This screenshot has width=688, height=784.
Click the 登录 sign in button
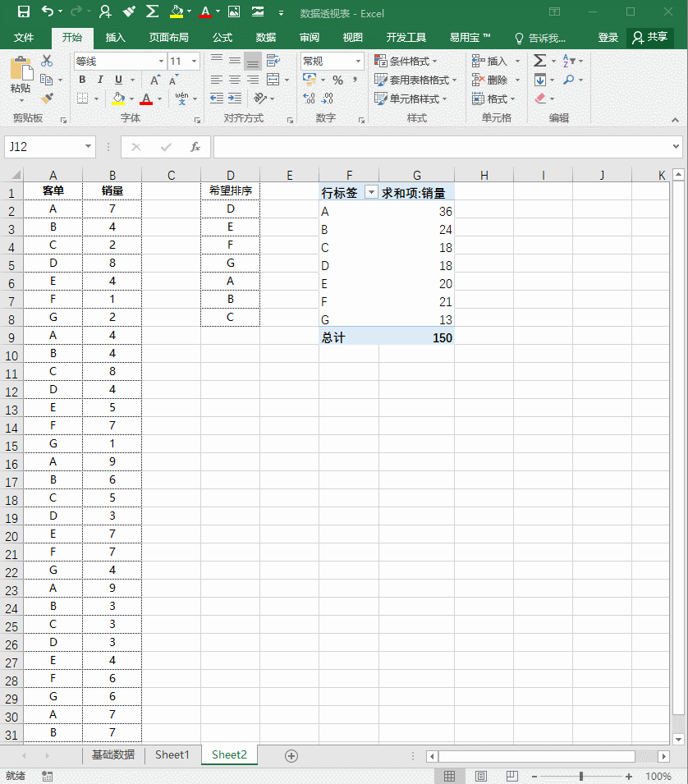click(608, 38)
